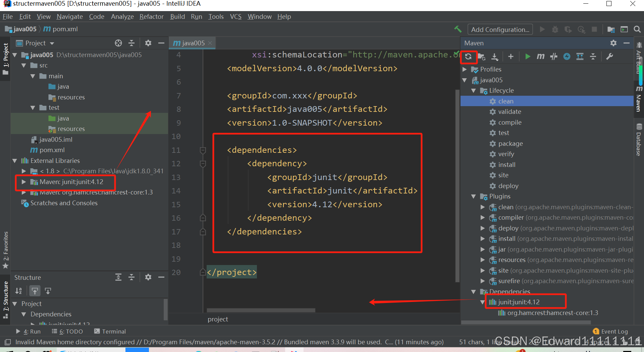Select Scratches and Consoles
The width and height of the screenshot is (644, 352).
(x=64, y=203)
